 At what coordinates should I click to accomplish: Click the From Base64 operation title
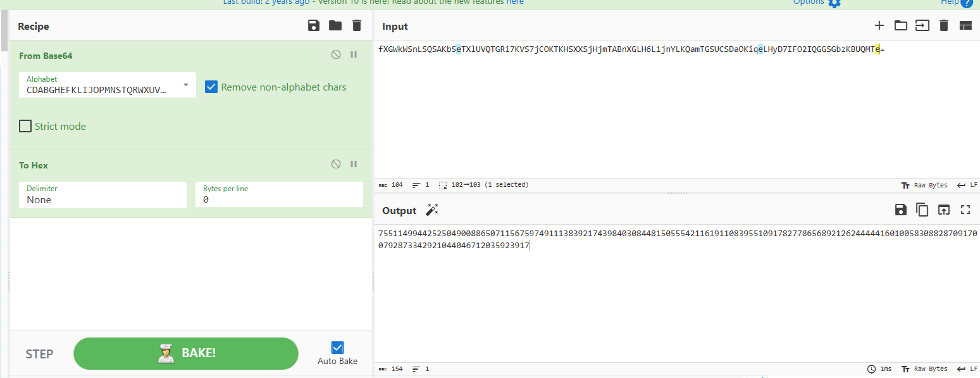[46, 56]
